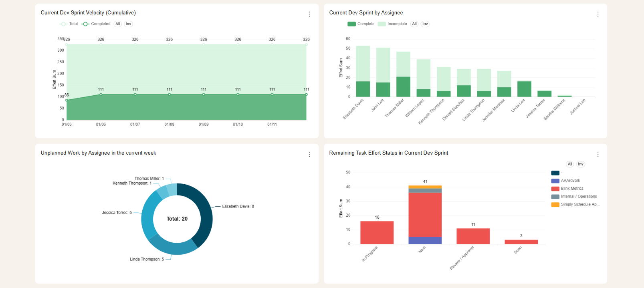Click Thomas Miller: 1 donut label
The height and width of the screenshot is (288, 644).
[x=149, y=179]
